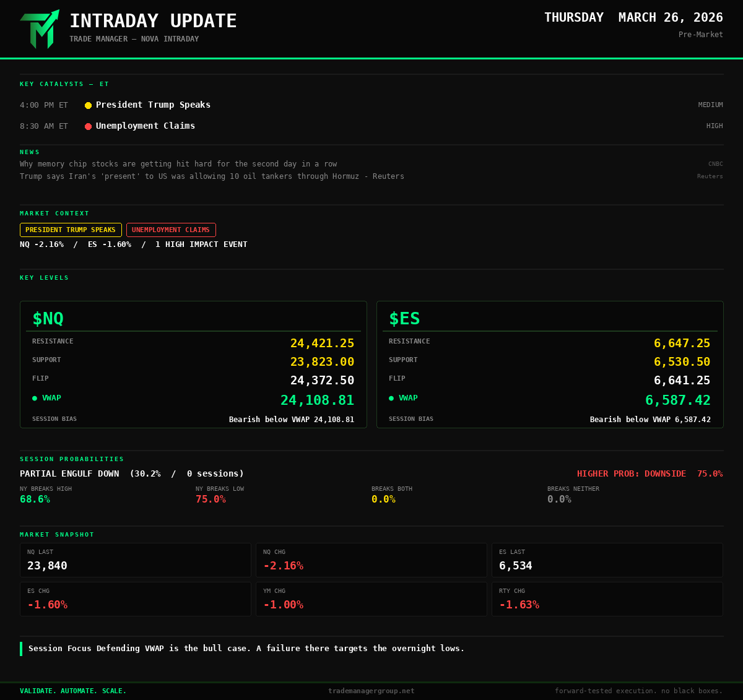Viewport: 743px width, 700px height.
Task: Click the NQ LAST 23,840 tile
Action: point(136,560)
